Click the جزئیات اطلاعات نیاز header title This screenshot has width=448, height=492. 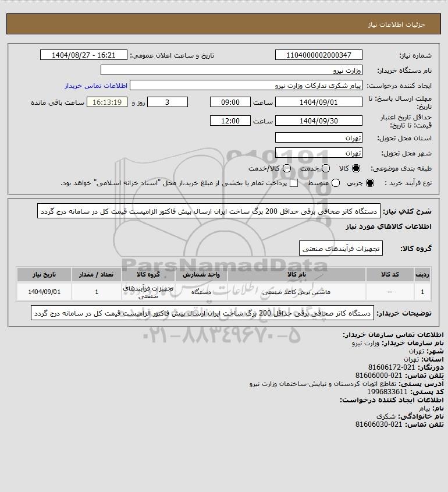coord(396,24)
